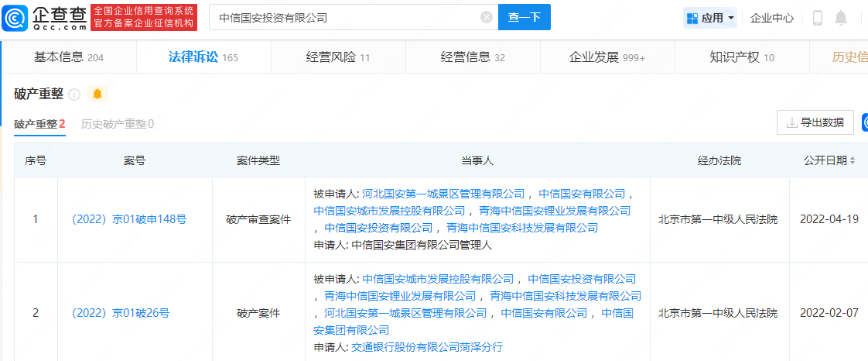Screen dimensions: 868x361
Task: Open 中信国安投资有限公司 link in row 2
Action: coord(582,279)
